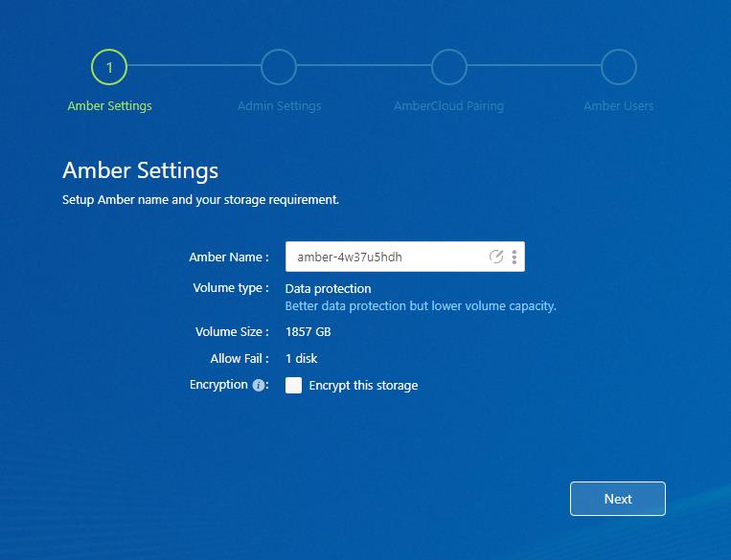Viewport: 731px width, 560px height.
Task: Click the second step circle above Admin Settings
Action: coord(279,67)
